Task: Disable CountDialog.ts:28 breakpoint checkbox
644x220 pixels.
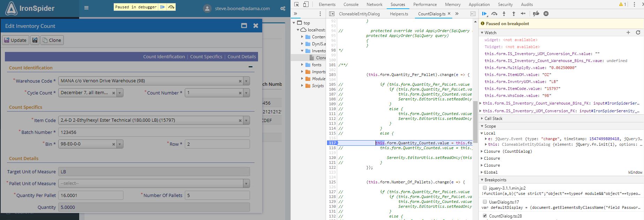Action: pyautogui.click(x=485, y=216)
